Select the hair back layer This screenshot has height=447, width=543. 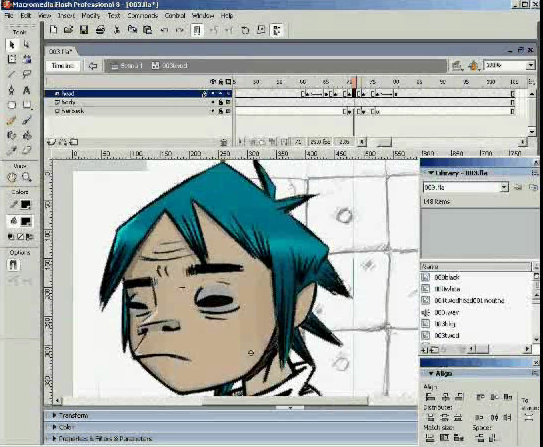click(x=138, y=111)
